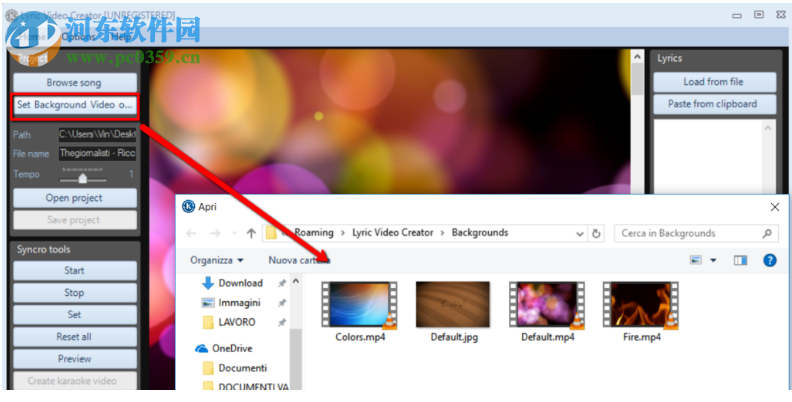The height and width of the screenshot is (402, 792).
Task: Open the Documenti folder in sidebar
Action: (235, 368)
